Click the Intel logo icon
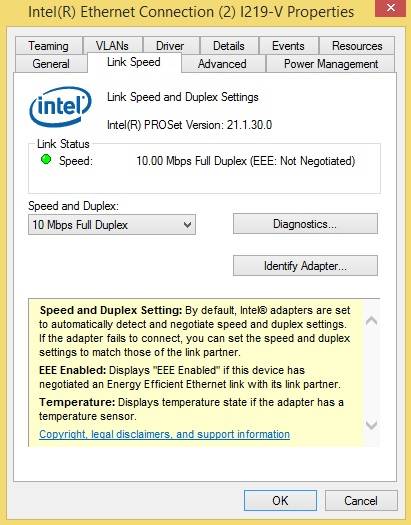Screen dimensions: 411x525 click(60, 106)
